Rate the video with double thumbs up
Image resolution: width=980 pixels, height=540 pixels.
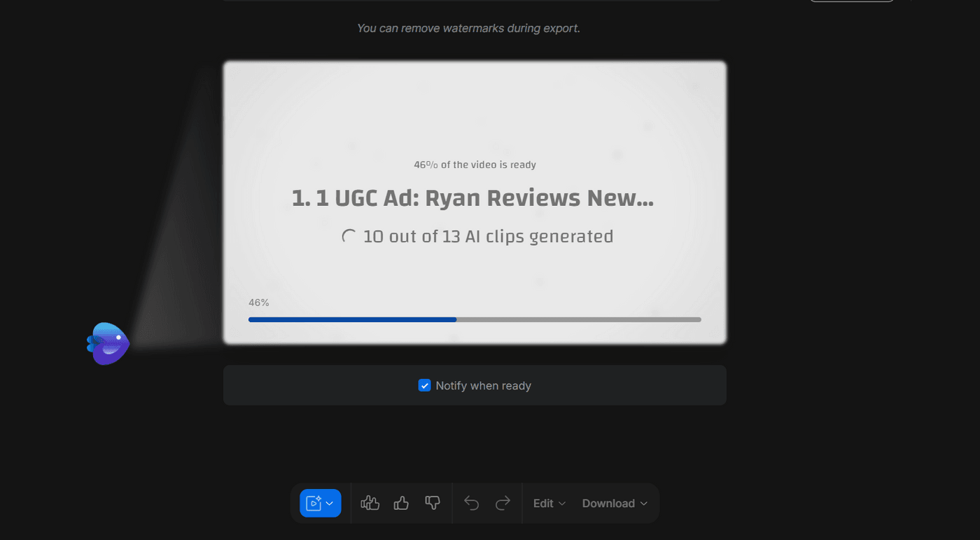coord(370,503)
